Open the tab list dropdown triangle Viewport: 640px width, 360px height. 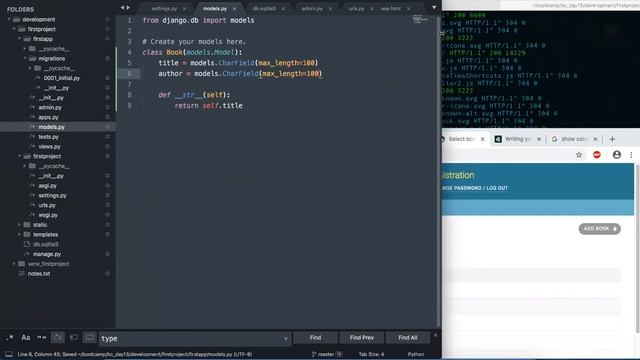[434, 7]
